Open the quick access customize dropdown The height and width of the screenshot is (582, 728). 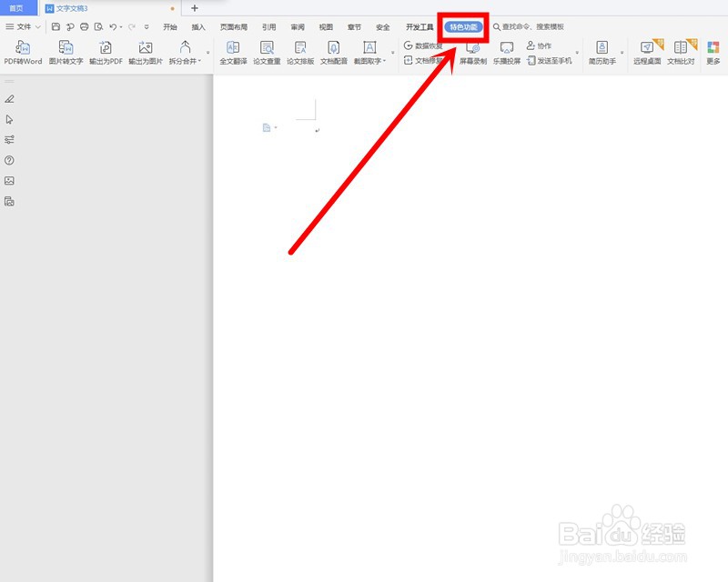coord(147,27)
